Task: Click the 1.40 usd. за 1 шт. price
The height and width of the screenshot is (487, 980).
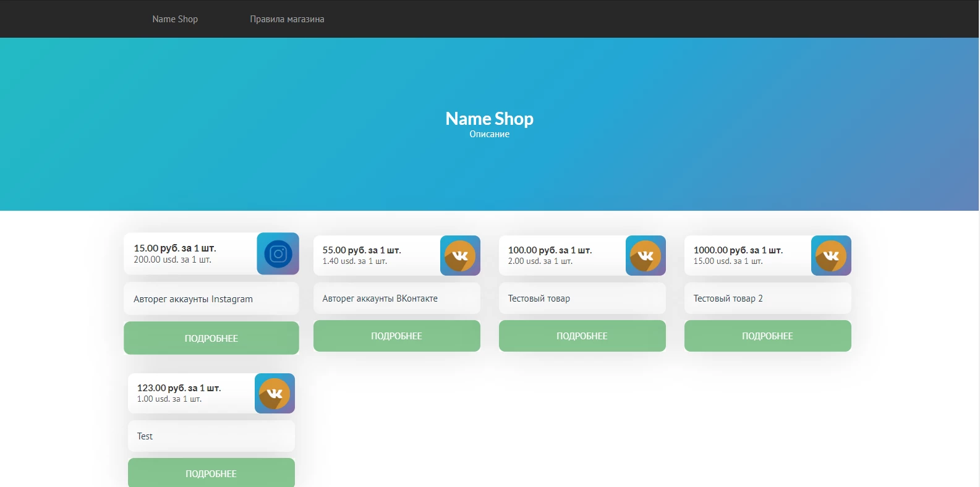Action: (x=355, y=261)
